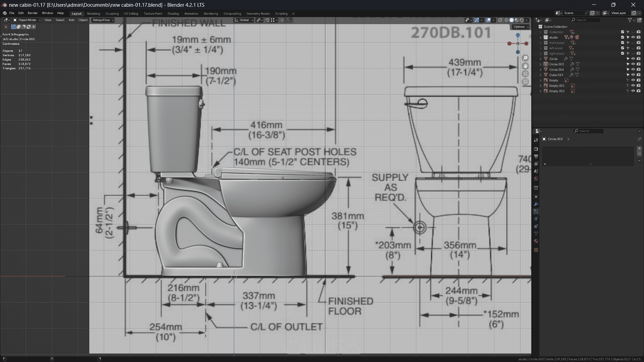Open the Global transform orientation dropdown

pos(244,20)
